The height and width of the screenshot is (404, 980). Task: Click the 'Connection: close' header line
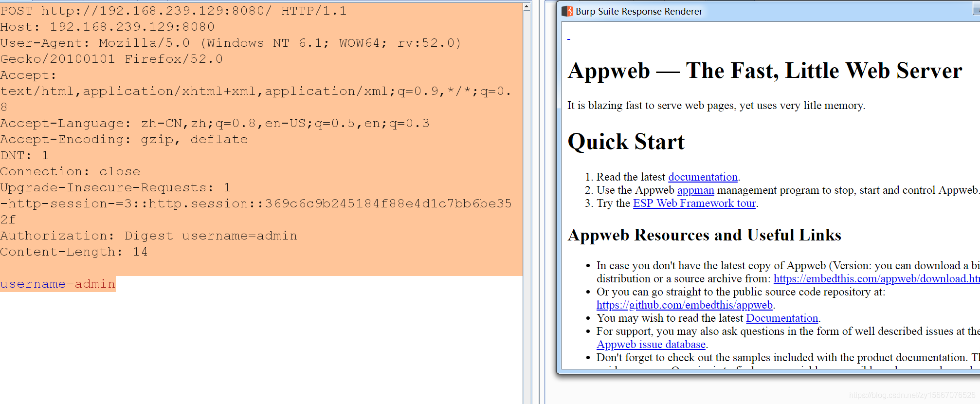(70, 171)
